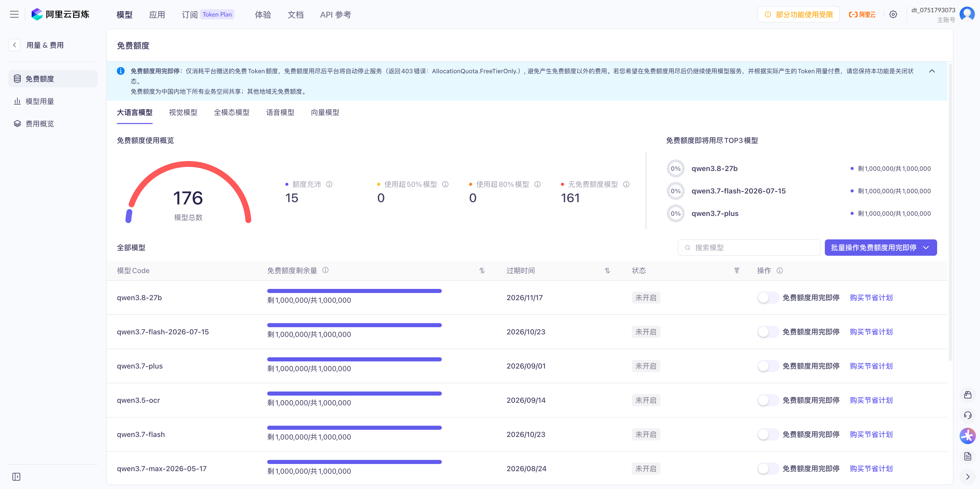Click the 0% ring for qwen3.7-flash-2026-07-15
980x489 pixels.
(x=676, y=191)
